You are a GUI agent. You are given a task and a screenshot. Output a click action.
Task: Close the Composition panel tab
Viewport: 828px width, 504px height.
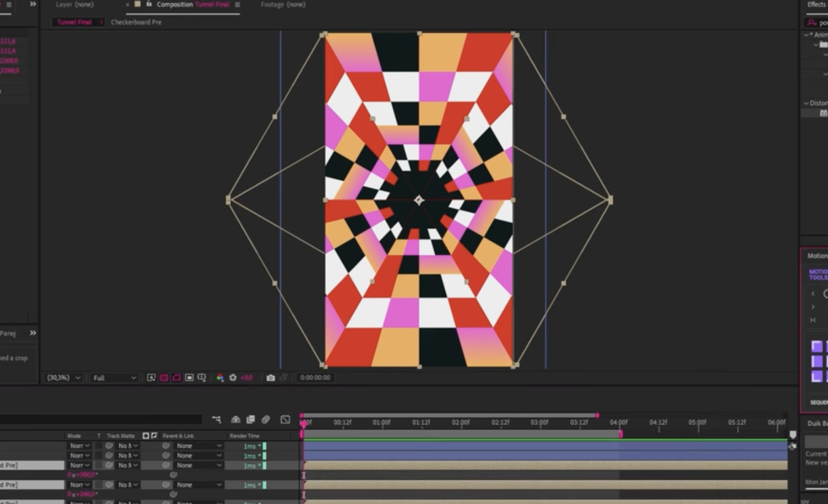127,5
